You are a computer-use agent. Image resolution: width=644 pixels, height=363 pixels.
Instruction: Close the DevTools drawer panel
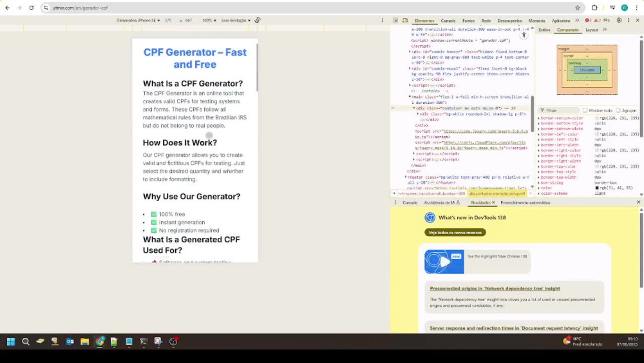(x=638, y=202)
